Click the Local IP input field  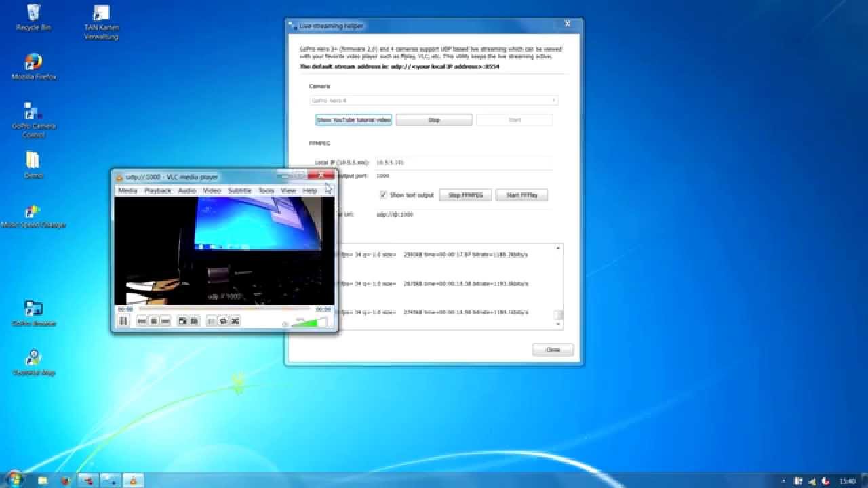click(465, 163)
